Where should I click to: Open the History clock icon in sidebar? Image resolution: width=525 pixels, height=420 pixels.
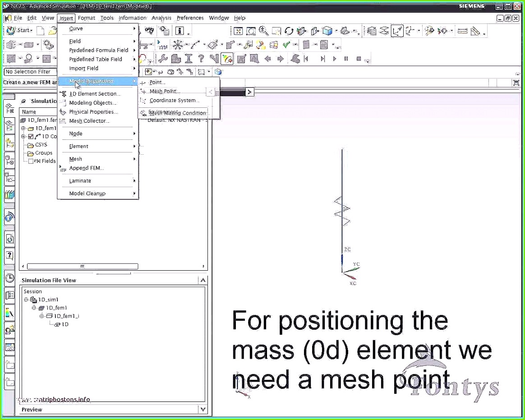point(10,278)
